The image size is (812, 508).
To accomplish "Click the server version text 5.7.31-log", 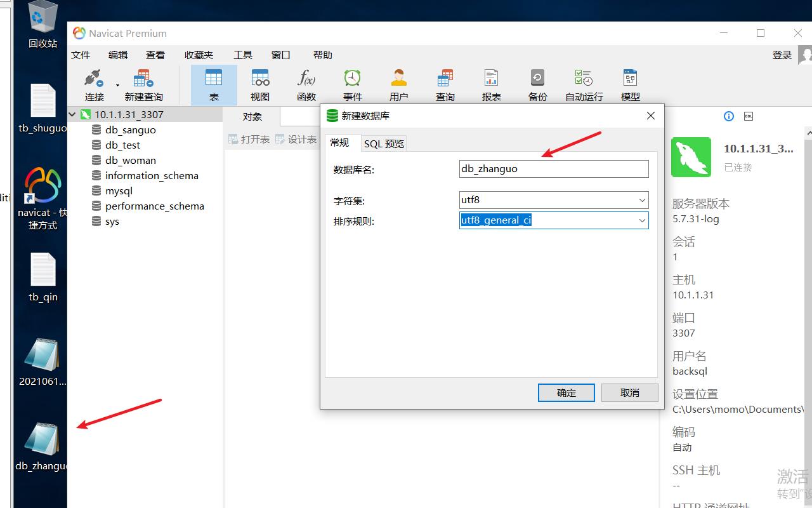I will 695,219.
